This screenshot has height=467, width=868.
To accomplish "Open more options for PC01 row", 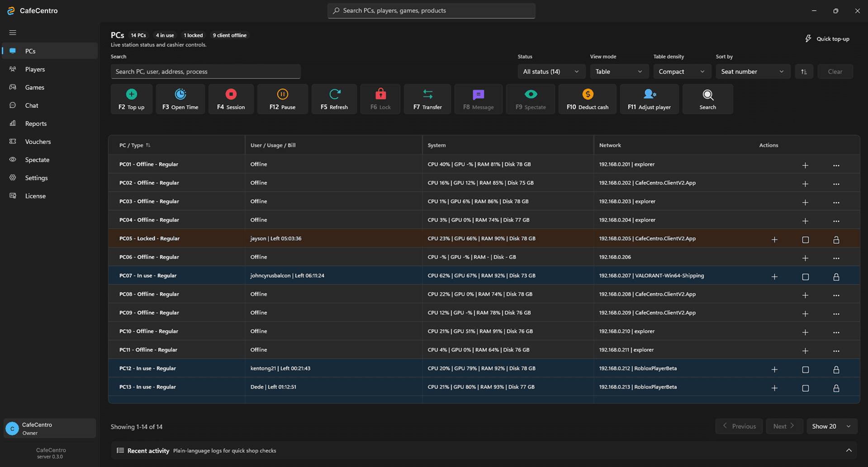I will coord(836,165).
